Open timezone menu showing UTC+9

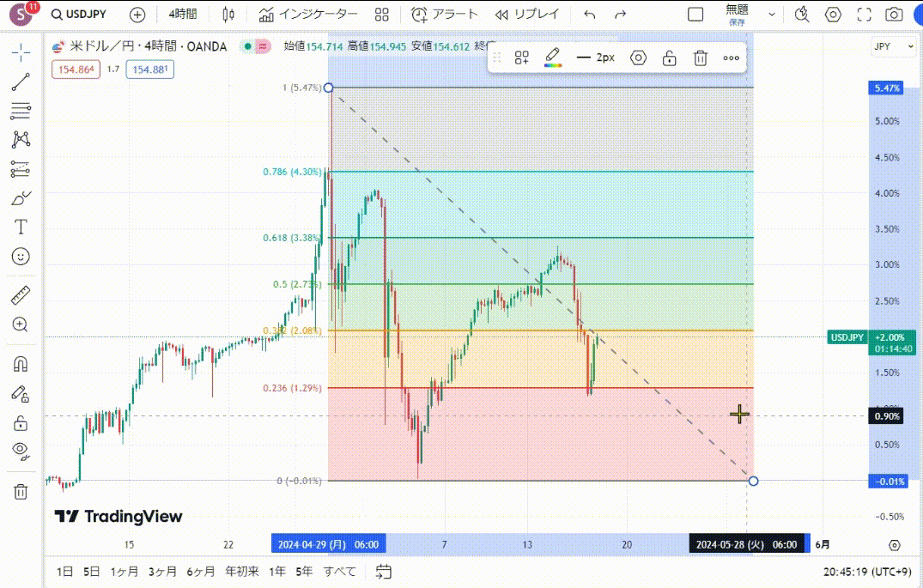coord(868,572)
